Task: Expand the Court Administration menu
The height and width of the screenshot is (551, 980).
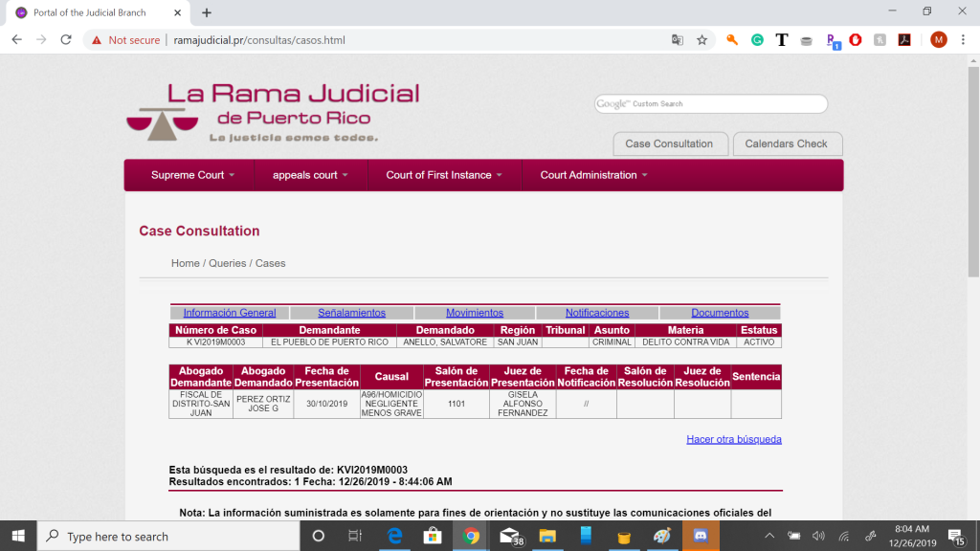Action: 593,175
